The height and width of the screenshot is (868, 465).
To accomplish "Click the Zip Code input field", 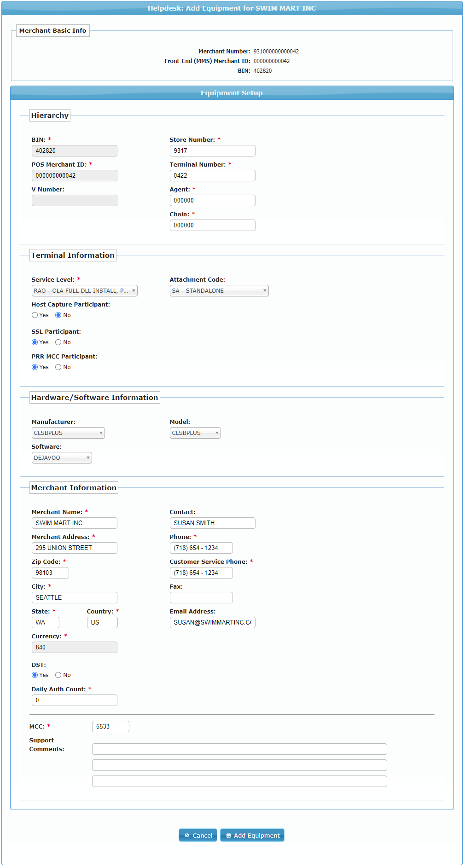I will 50,573.
